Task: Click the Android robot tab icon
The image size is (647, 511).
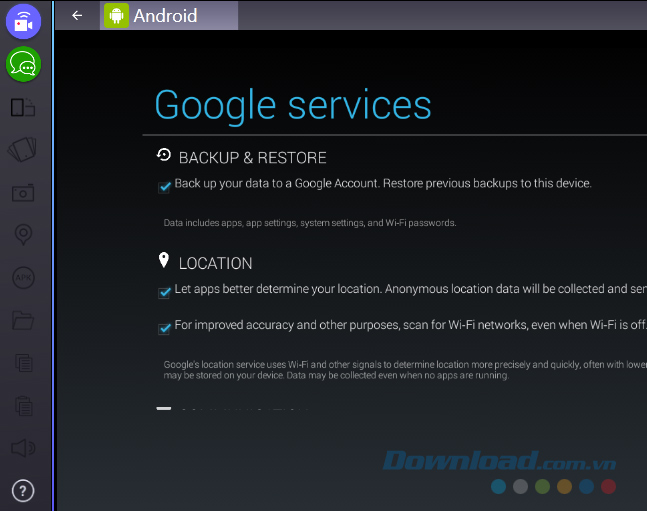Action: (x=116, y=15)
